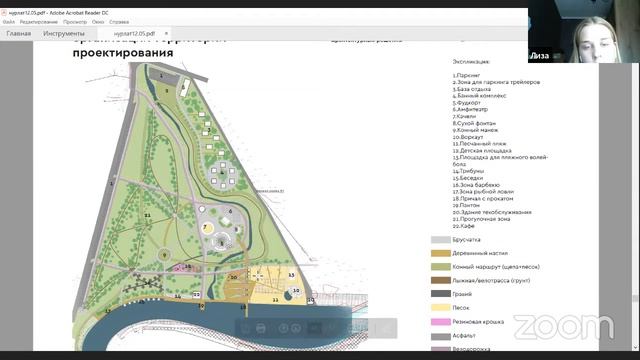Click legend line '8.Сухой фонтан'
This screenshot has height=360, width=640.
point(474,123)
